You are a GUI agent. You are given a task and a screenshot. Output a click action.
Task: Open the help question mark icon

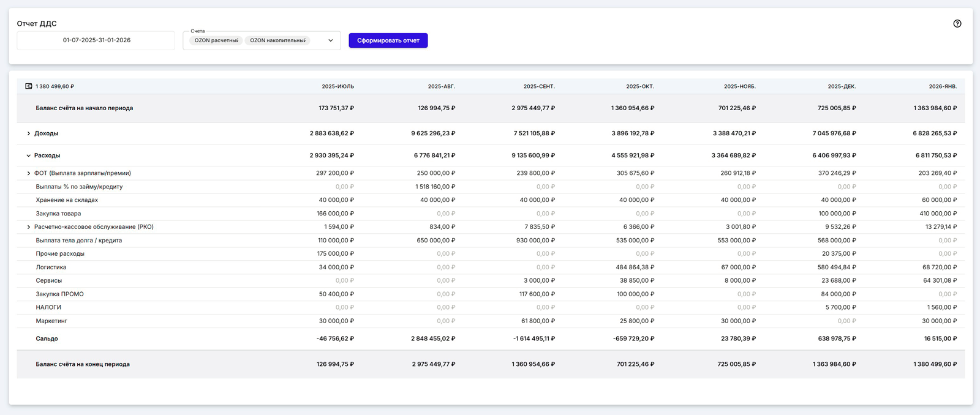click(957, 24)
